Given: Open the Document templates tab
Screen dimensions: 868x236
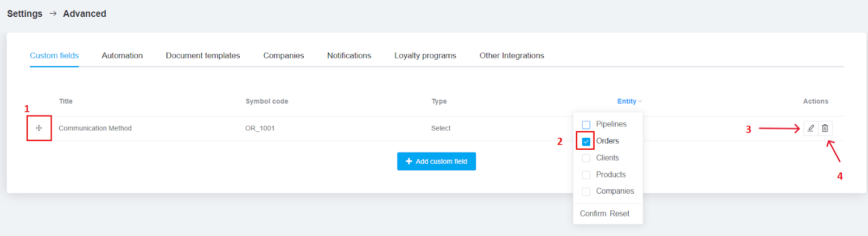Looking at the screenshot, I should 203,55.
